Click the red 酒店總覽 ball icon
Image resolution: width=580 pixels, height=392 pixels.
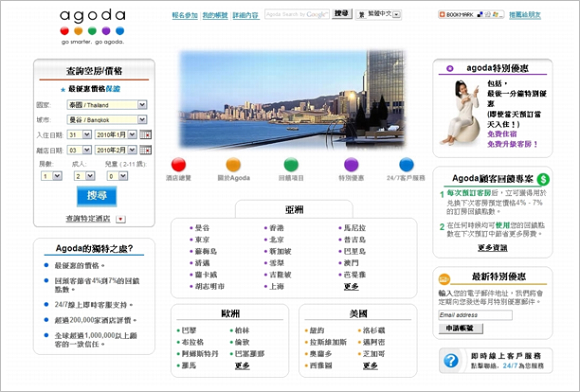click(178, 165)
